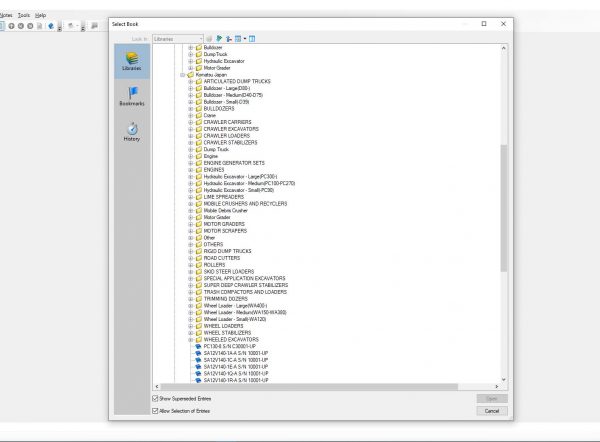
Task: Expand the RIGID DUMP TRUCKS folder
Action: coord(191,251)
